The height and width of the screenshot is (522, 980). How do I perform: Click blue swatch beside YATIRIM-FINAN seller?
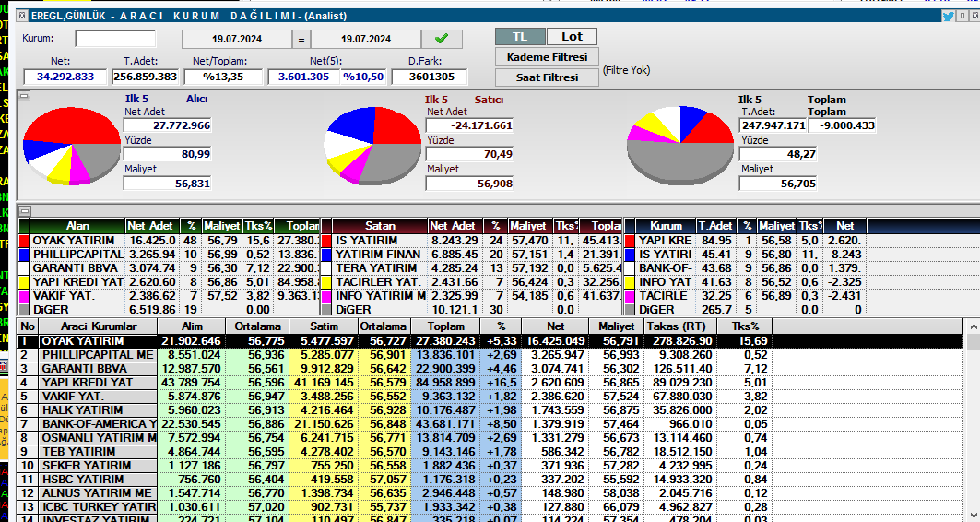pos(326,255)
